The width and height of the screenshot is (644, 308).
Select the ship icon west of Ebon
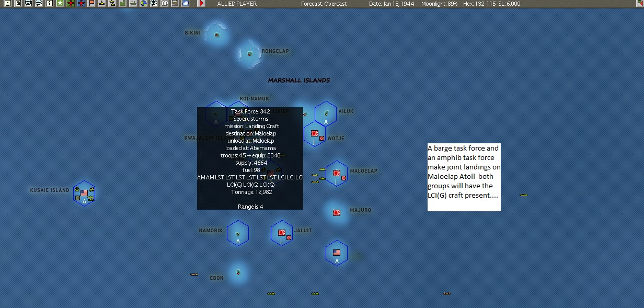click(x=194, y=274)
